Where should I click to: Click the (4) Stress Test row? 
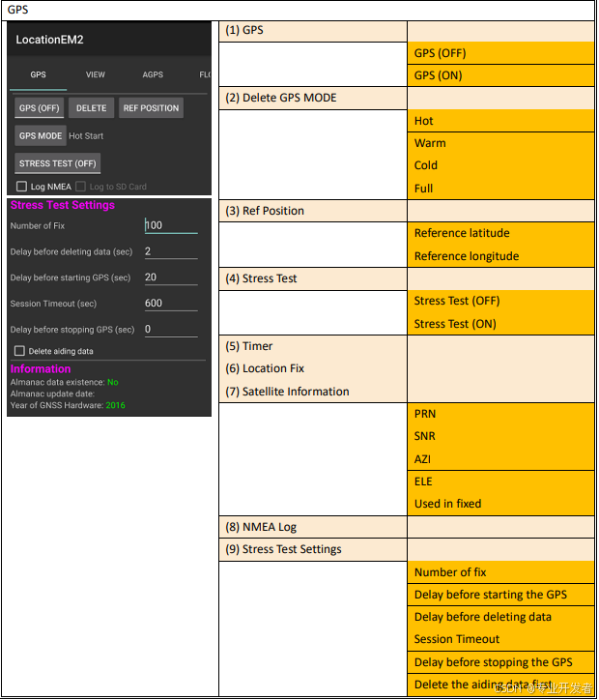pos(313,278)
